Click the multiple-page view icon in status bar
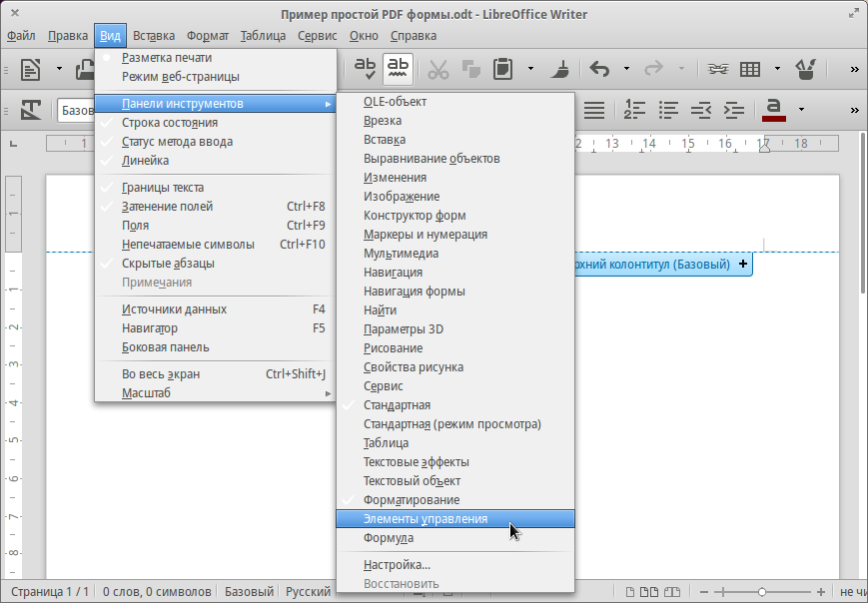Screen dimensions: 868x603 pyautogui.click(x=649, y=592)
